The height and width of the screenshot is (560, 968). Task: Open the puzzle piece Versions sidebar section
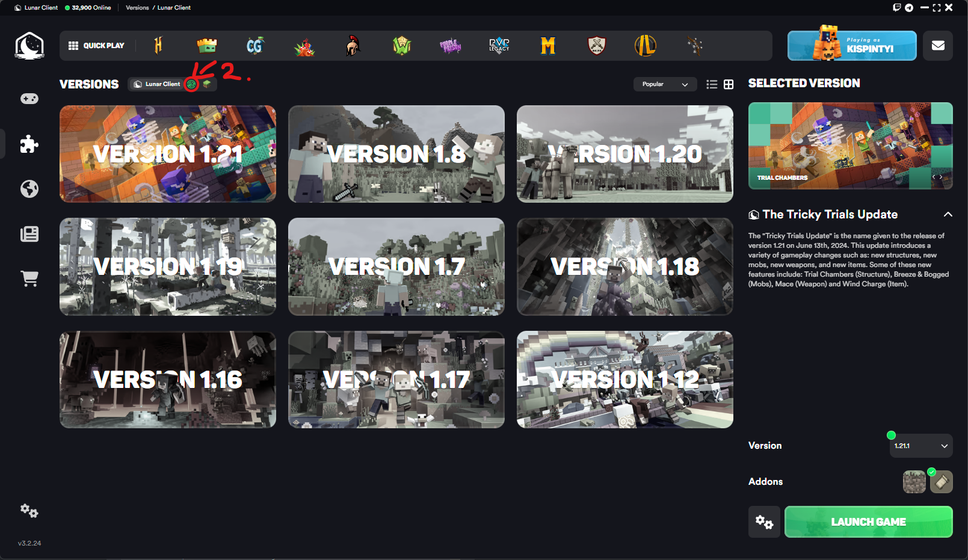coord(29,144)
